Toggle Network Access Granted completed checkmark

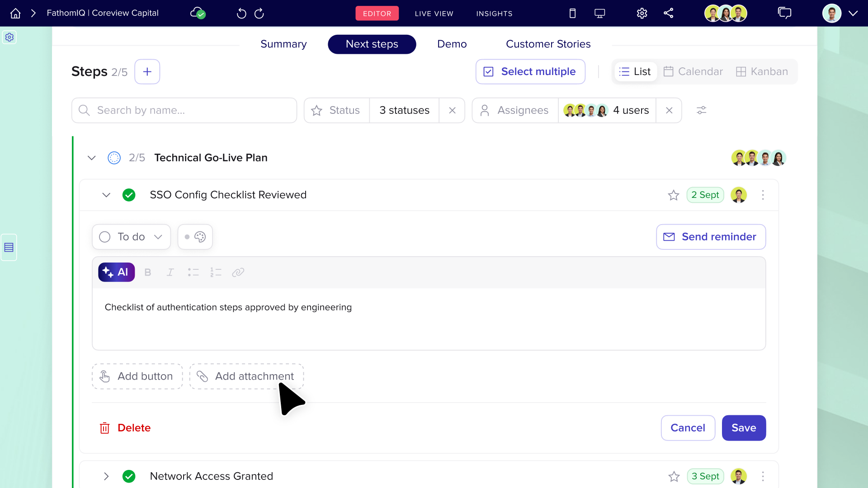[x=129, y=476]
